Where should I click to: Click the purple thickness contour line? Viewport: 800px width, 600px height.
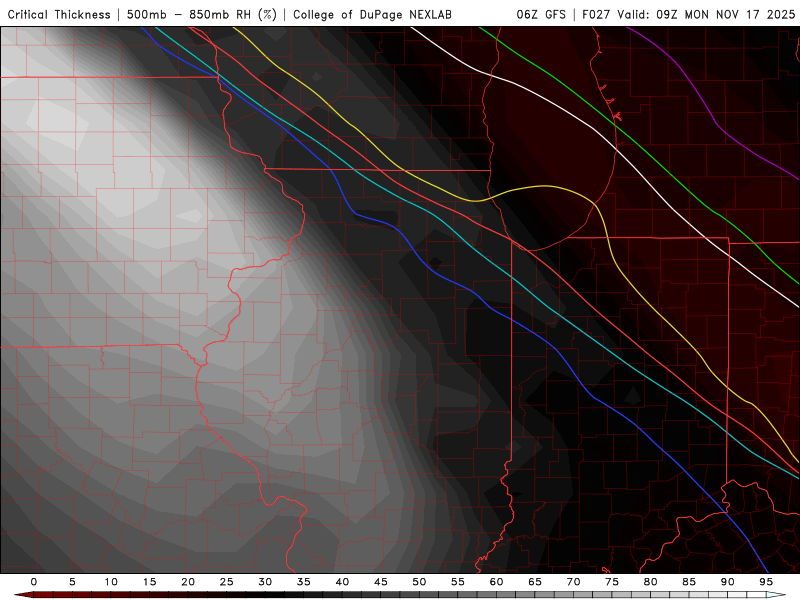click(716, 122)
